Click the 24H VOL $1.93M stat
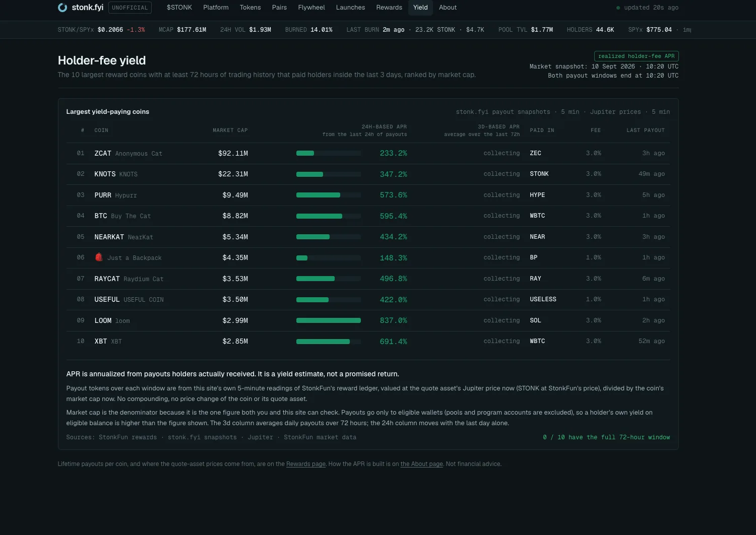 (245, 30)
